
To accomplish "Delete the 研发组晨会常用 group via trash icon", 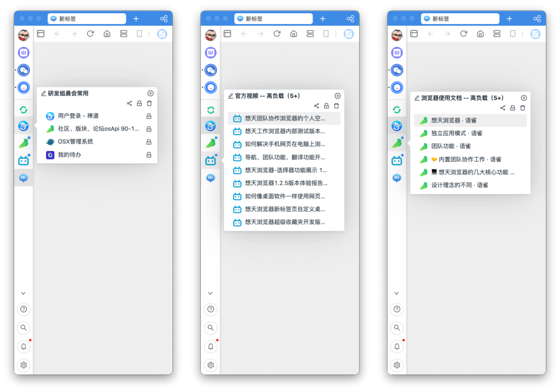I will tap(149, 103).
